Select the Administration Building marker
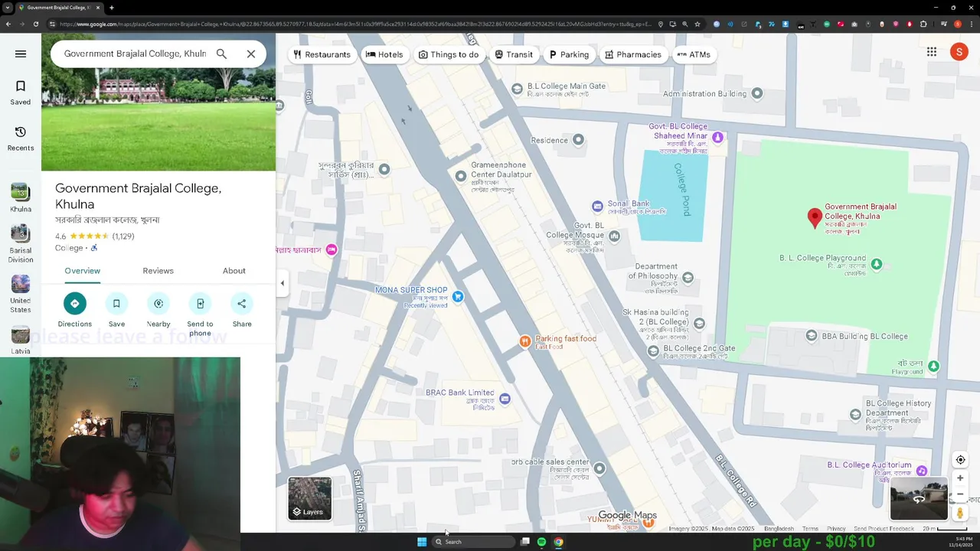This screenshot has height=551, width=980. tap(757, 93)
